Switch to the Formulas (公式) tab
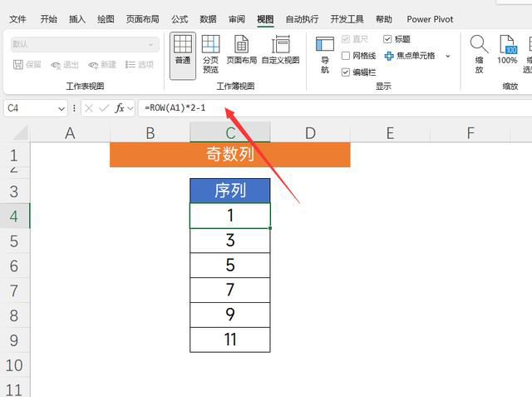Screen dimensions: 532x397 click(x=180, y=19)
